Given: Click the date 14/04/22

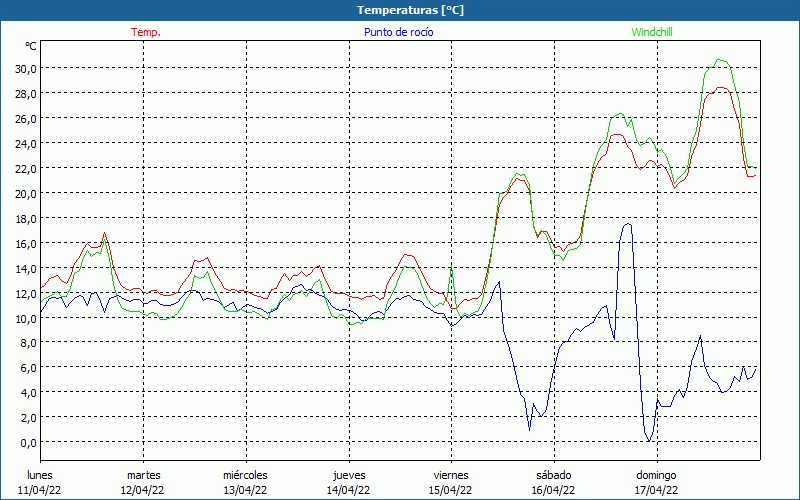Looking at the screenshot, I should pos(348,490).
